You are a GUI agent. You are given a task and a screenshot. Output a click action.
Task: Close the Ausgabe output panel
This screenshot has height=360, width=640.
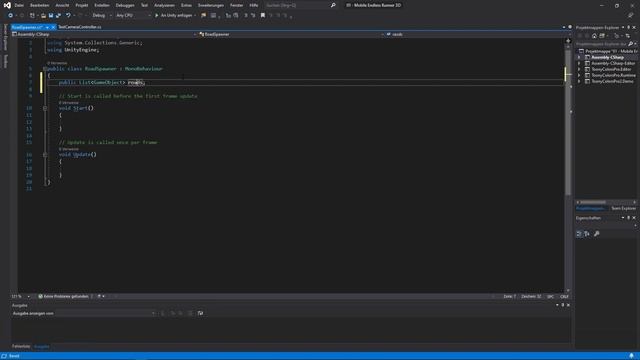click(568, 305)
